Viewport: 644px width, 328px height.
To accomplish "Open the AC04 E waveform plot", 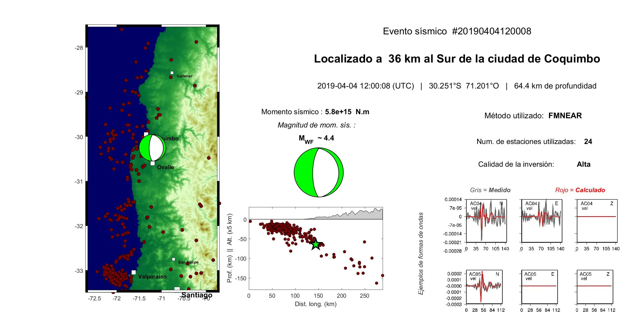I will coord(542,221).
